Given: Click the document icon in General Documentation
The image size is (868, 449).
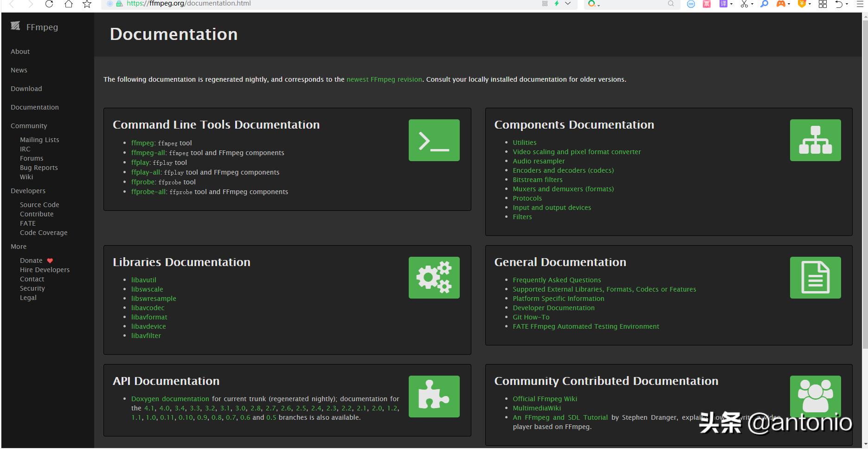Looking at the screenshot, I should click(815, 278).
